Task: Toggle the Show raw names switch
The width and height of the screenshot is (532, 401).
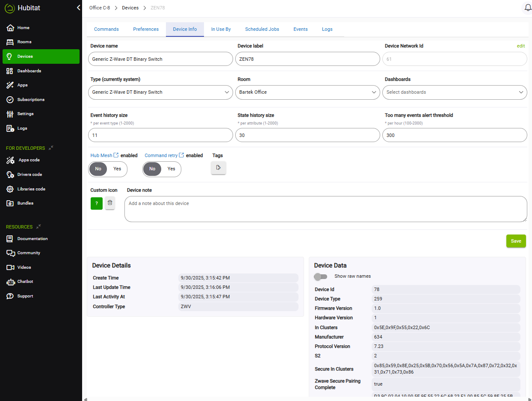Action: 321,276
